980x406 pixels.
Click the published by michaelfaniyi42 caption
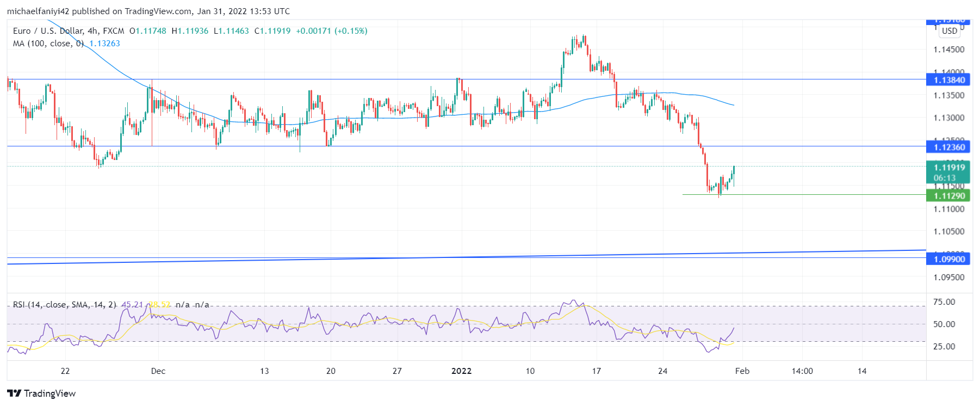coord(148,11)
